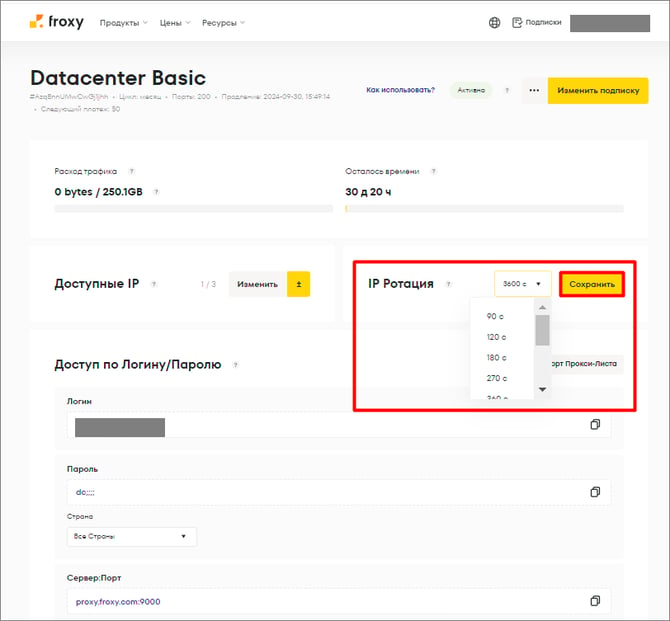
Task: Click the Как использовать? link
Action: point(400,90)
